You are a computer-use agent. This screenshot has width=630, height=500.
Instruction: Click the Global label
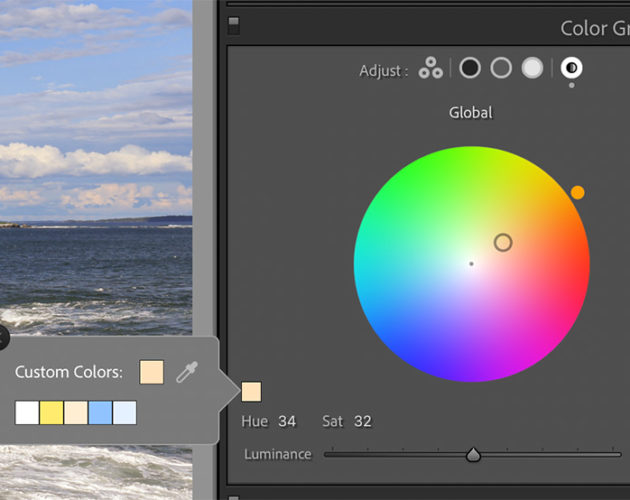470,113
